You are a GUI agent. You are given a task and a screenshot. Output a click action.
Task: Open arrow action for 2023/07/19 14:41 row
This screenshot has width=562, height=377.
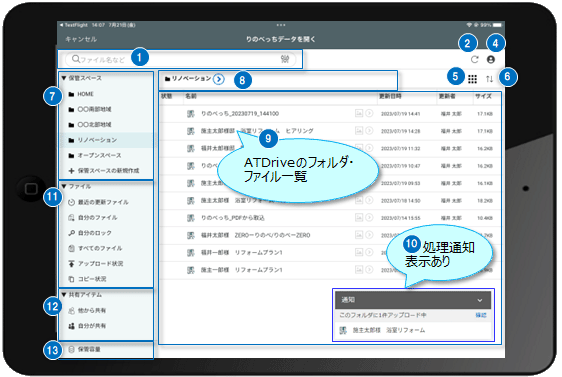pyautogui.click(x=369, y=113)
